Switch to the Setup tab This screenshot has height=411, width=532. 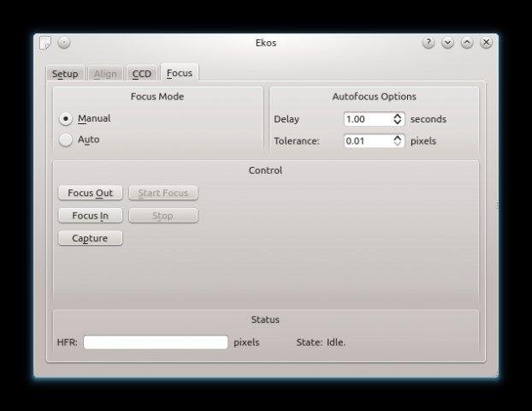pos(65,74)
